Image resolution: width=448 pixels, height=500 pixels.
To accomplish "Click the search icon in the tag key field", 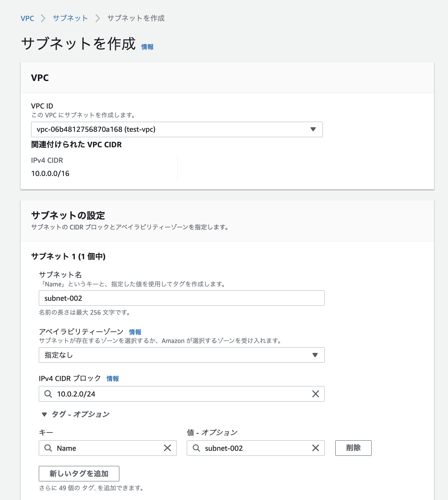I will coord(48,448).
